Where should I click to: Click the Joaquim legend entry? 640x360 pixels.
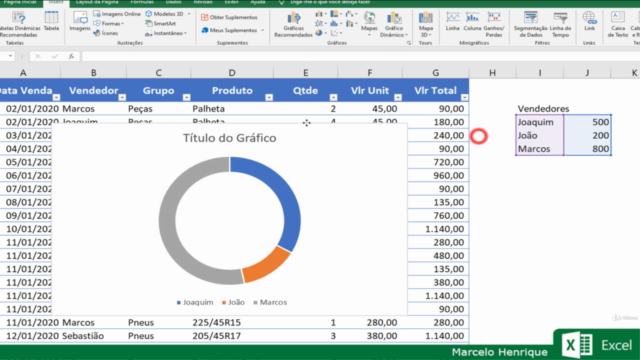pos(195,302)
